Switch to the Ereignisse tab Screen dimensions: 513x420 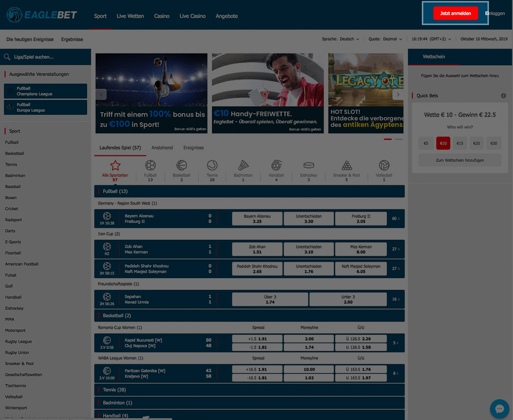pyautogui.click(x=193, y=148)
